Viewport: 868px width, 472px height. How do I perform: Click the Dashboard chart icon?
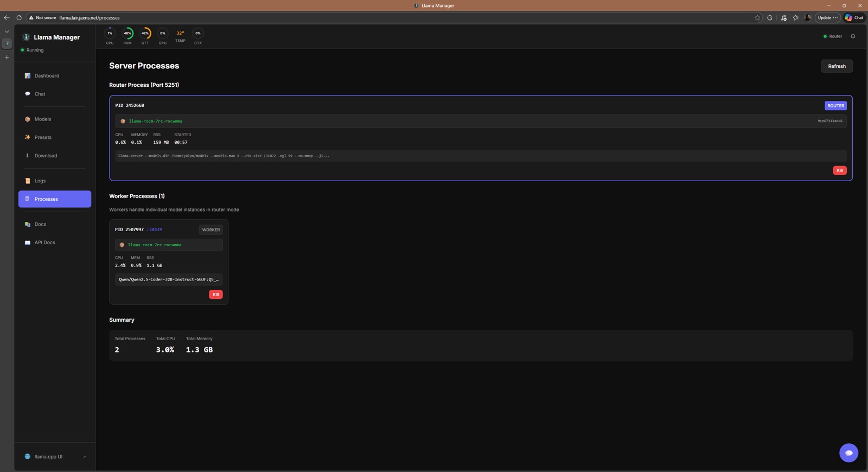(28, 75)
